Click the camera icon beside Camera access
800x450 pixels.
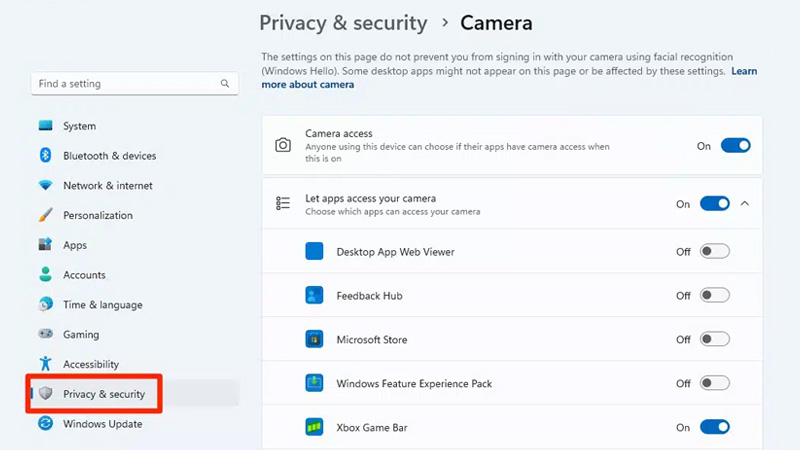click(283, 145)
